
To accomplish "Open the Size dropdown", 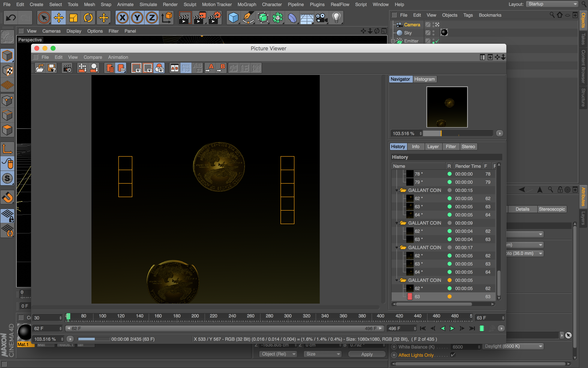I will (x=322, y=354).
